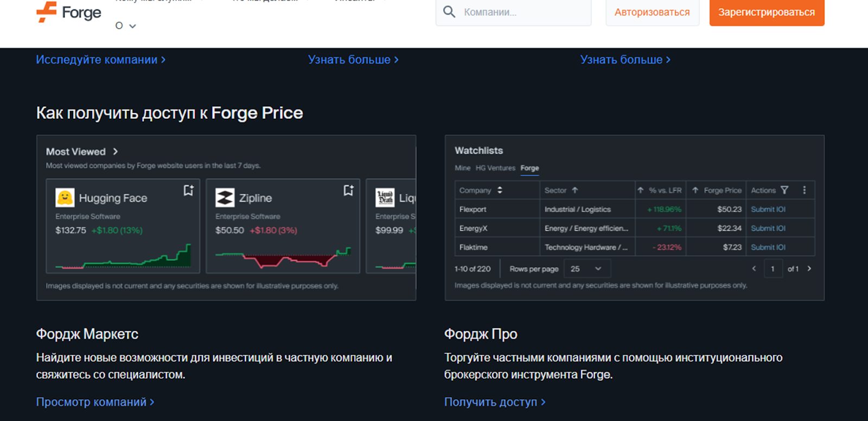868x421 pixels.
Task: Open Просмотр компаний link
Action: 95,402
